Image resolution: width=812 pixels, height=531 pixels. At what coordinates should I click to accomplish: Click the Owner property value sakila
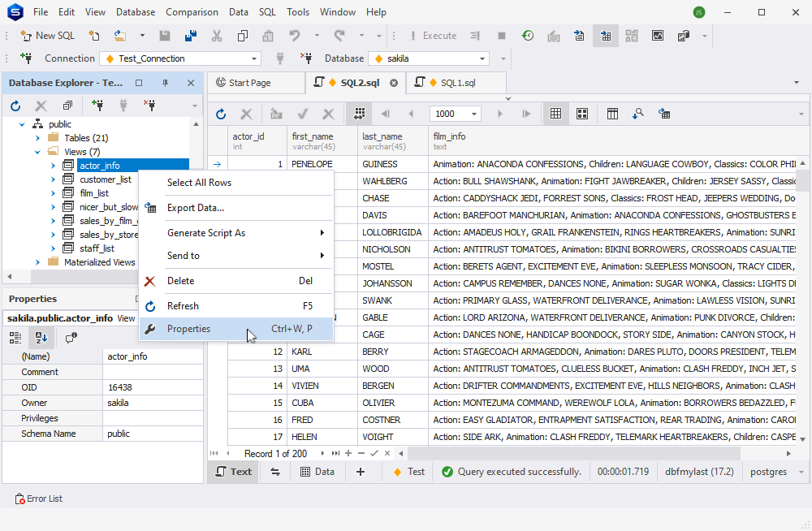153,403
